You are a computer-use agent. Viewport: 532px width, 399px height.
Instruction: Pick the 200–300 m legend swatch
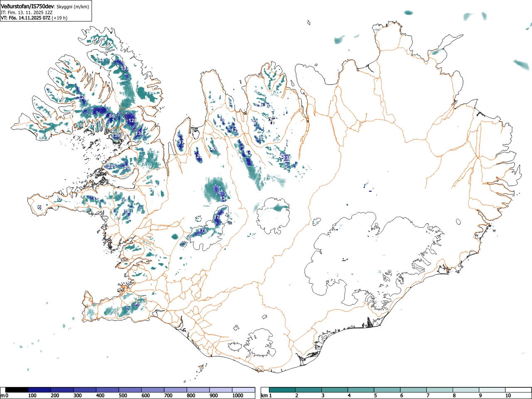(62, 390)
